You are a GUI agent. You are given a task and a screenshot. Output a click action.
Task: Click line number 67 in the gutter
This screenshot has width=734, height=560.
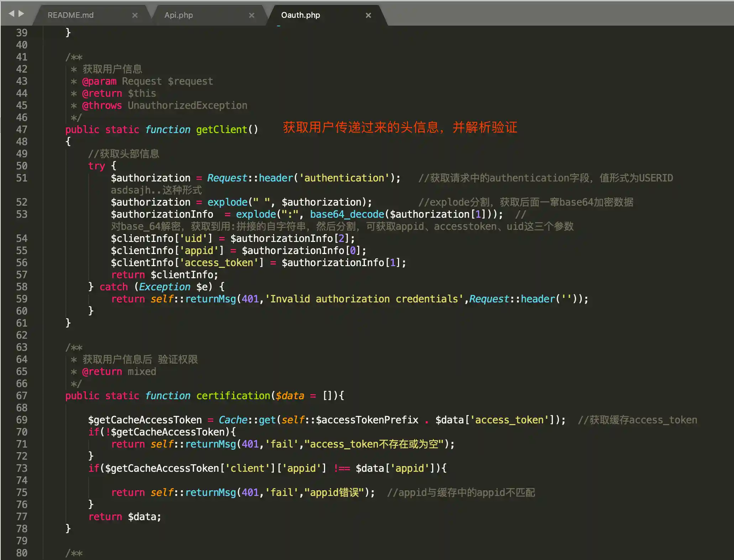[22, 396]
